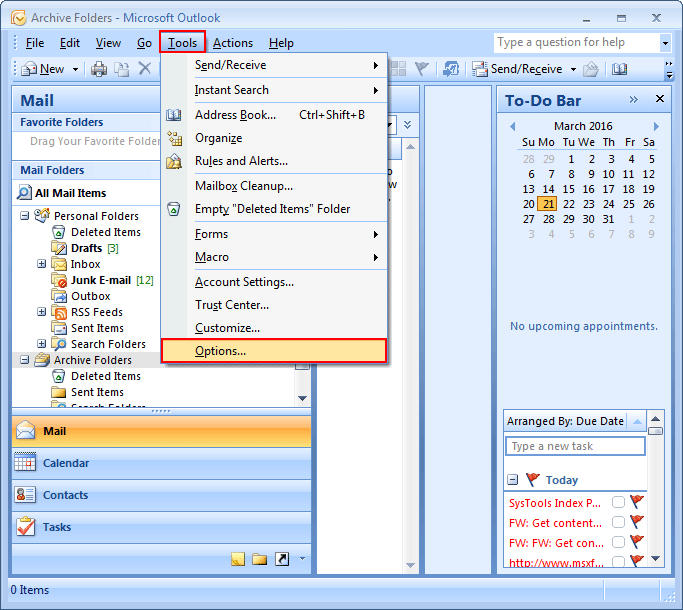This screenshot has width=683, height=610.
Task: Click Organize in the Tools menu
Action: [x=274, y=138]
